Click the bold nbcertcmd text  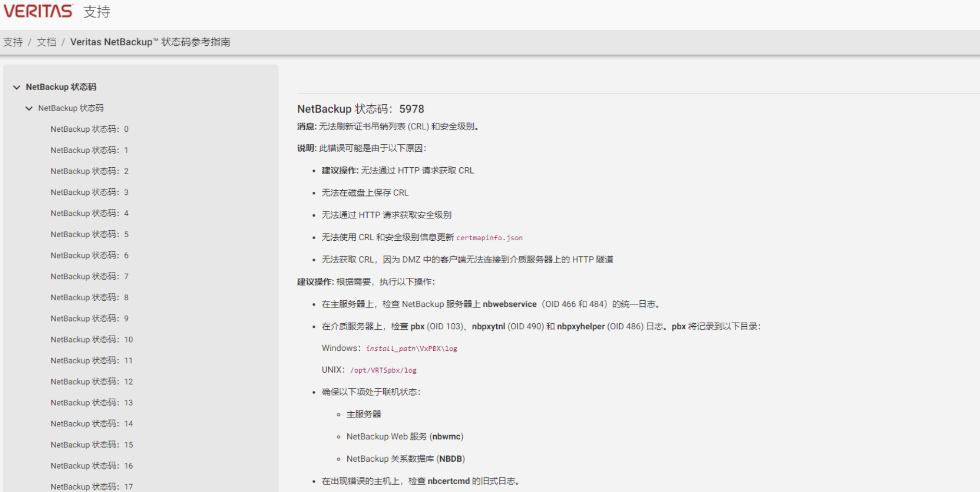coord(449,481)
